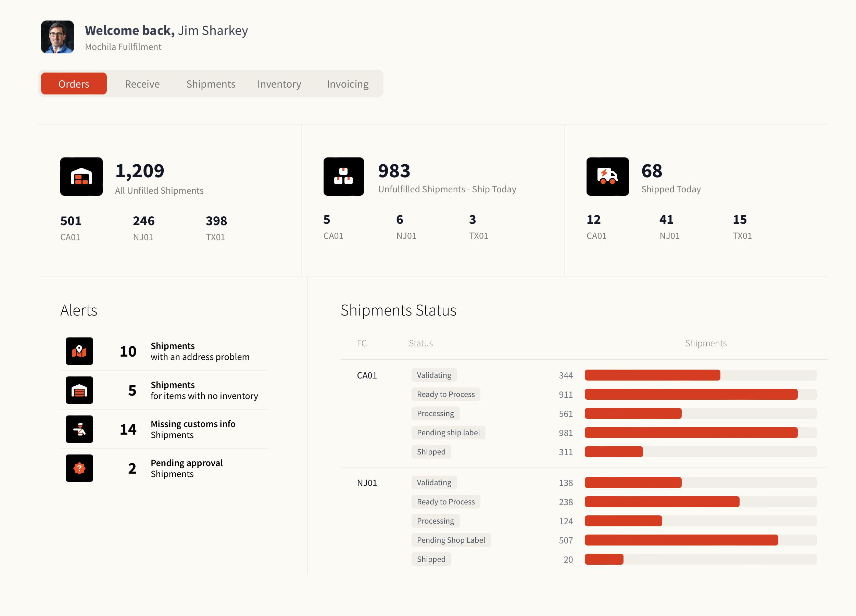Screen dimensions: 856x616
Task: Select the active Orders tab
Action: click(x=74, y=84)
